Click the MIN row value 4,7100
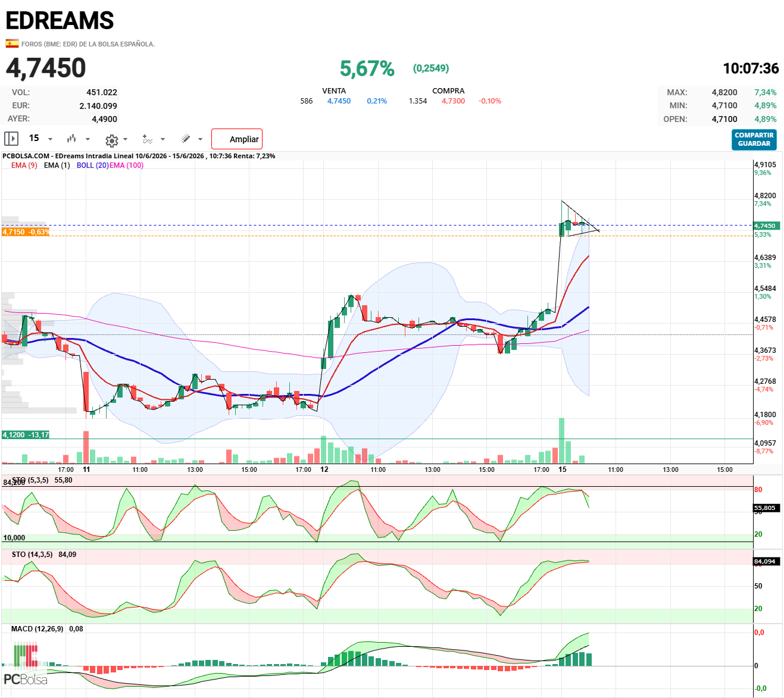This screenshot has height=698, width=784. (x=724, y=105)
